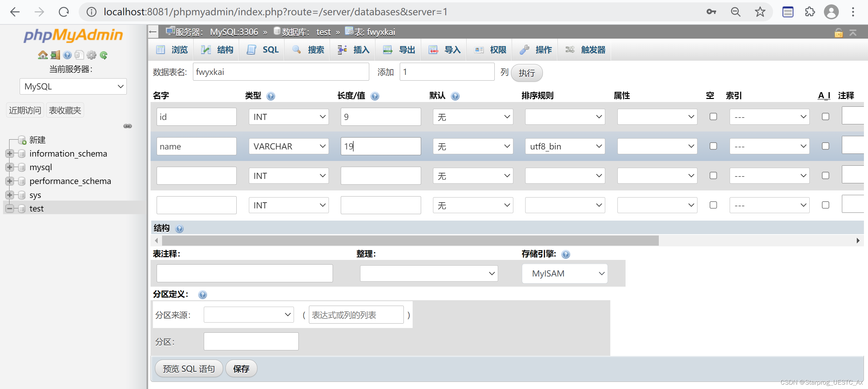
Task: Open navigation panel settings gear icon
Action: coord(91,55)
